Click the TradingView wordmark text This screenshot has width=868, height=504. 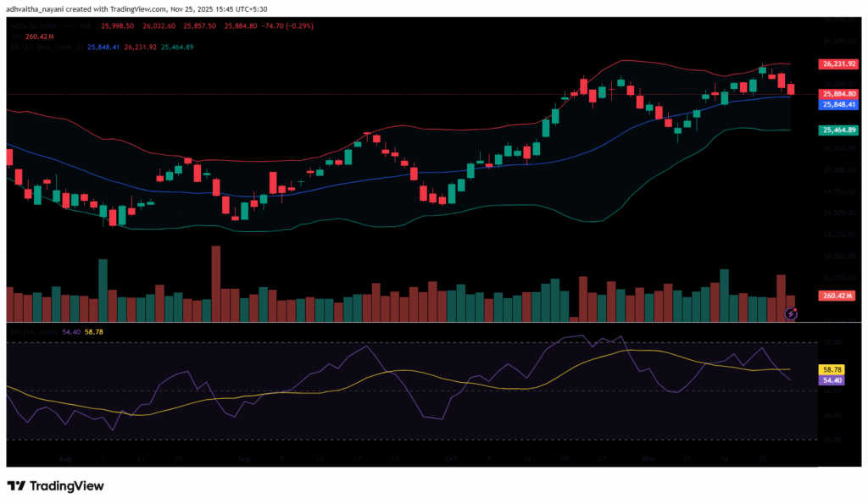(67, 486)
